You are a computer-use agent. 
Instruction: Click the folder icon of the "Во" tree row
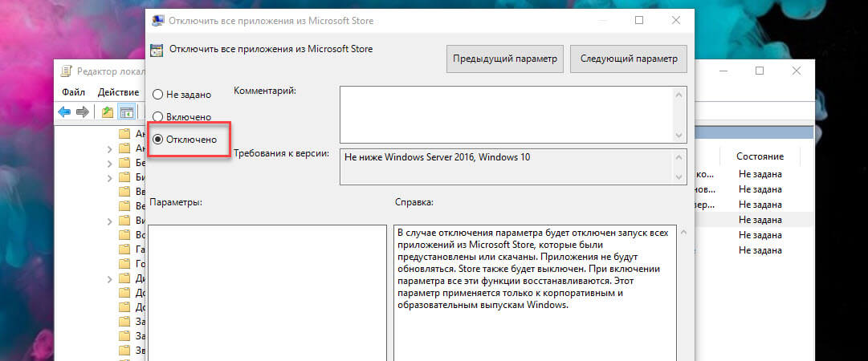click(124, 235)
